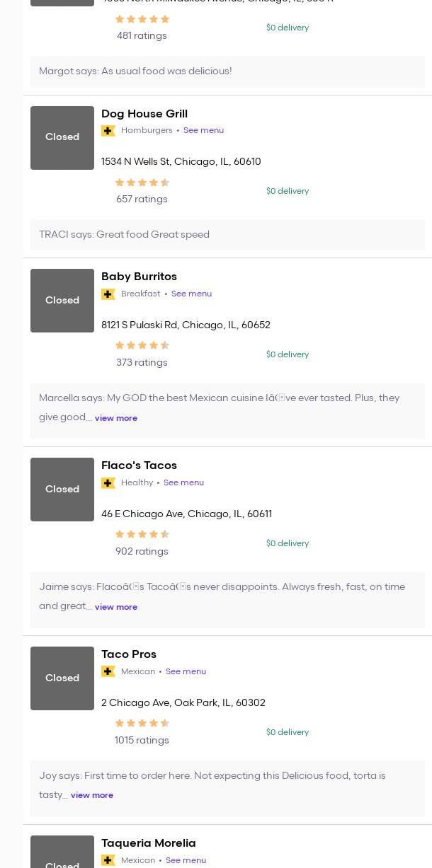The width and height of the screenshot is (432, 868).
Task: Click Taco Pros star rating
Action: click(142, 723)
